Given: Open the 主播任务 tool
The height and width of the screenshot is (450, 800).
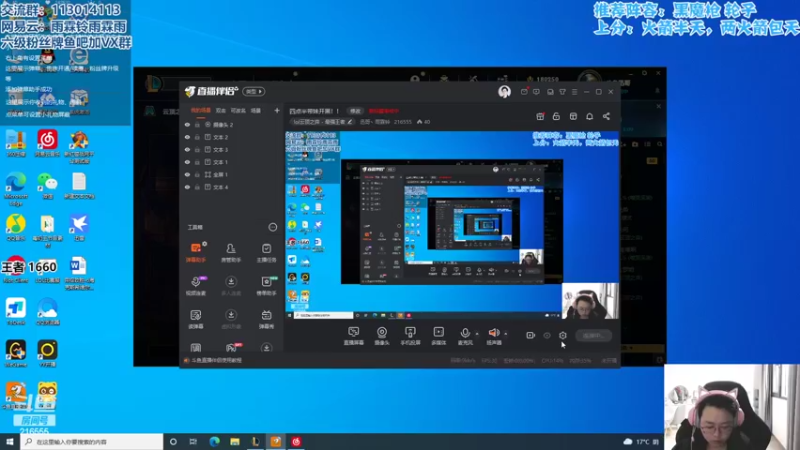Looking at the screenshot, I should click(x=266, y=253).
